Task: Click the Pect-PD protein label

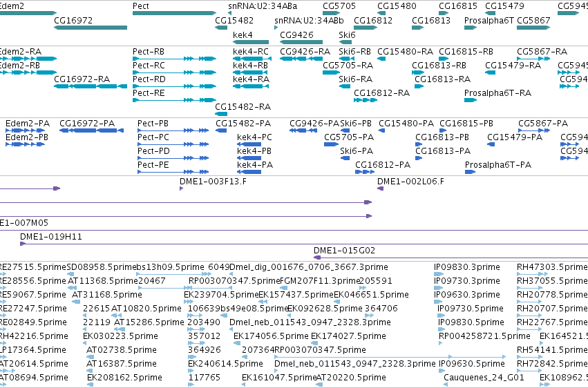Action: click(153, 151)
